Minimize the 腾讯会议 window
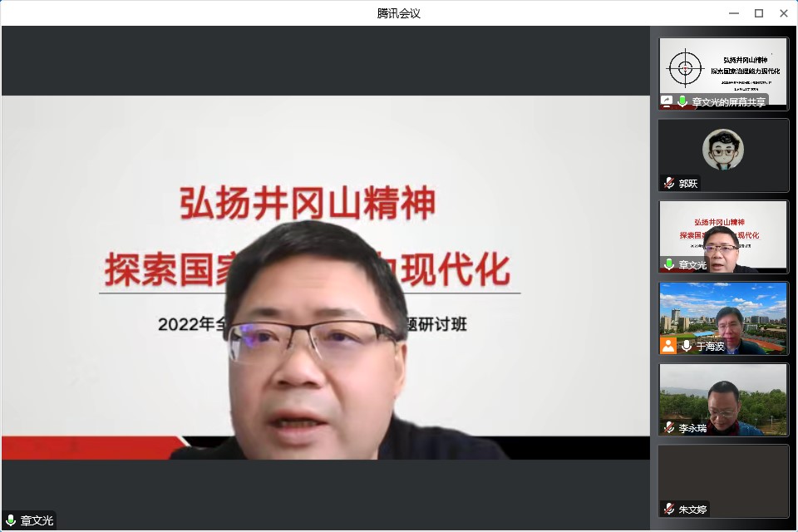The width and height of the screenshot is (798, 532). click(733, 13)
